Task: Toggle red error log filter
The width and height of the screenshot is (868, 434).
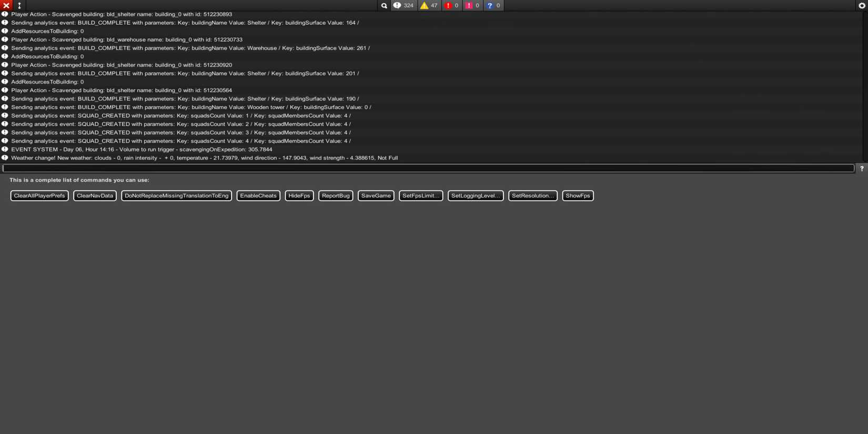Action: point(452,5)
